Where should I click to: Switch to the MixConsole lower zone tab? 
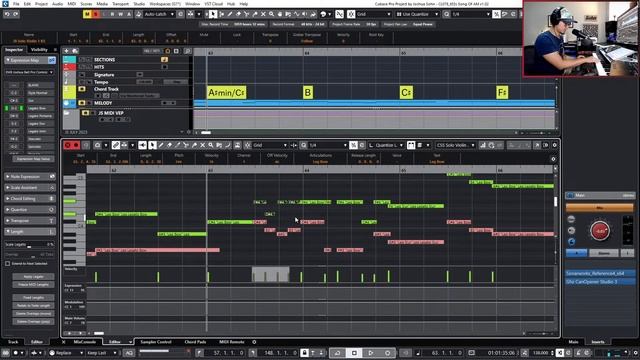click(x=84, y=342)
